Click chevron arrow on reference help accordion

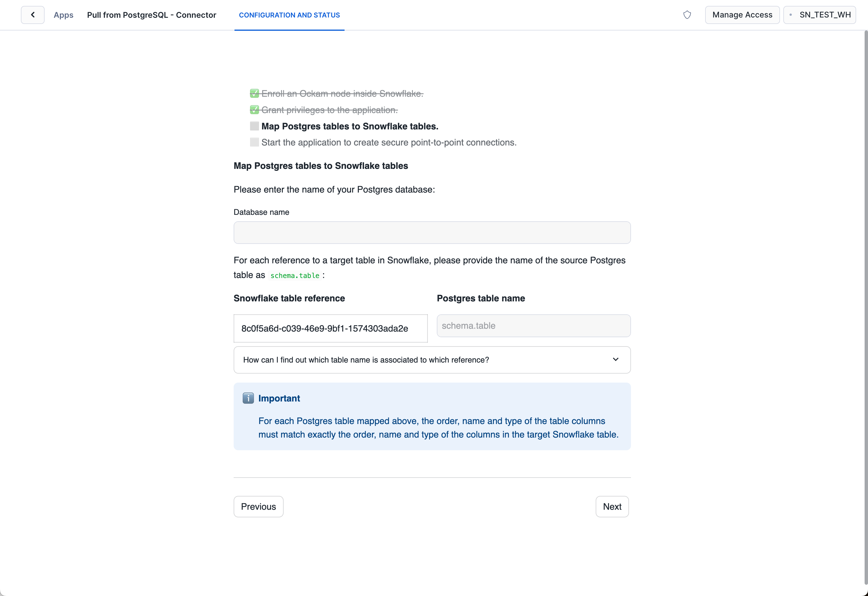tap(615, 359)
